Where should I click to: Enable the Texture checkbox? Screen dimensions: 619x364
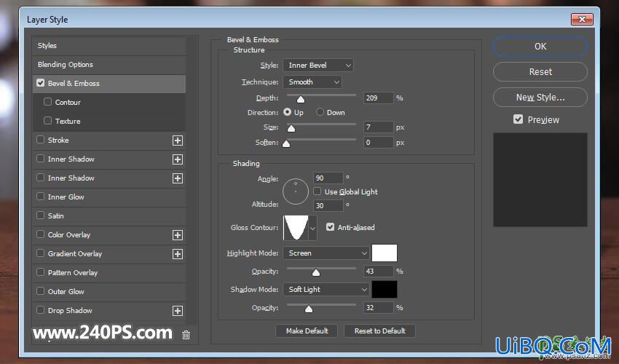[x=48, y=121]
